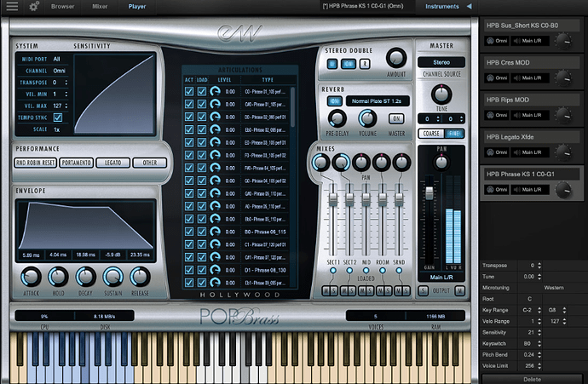The width and height of the screenshot is (588, 384).
Task: Click the Scale 1x field in System
Action: click(x=57, y=129)
